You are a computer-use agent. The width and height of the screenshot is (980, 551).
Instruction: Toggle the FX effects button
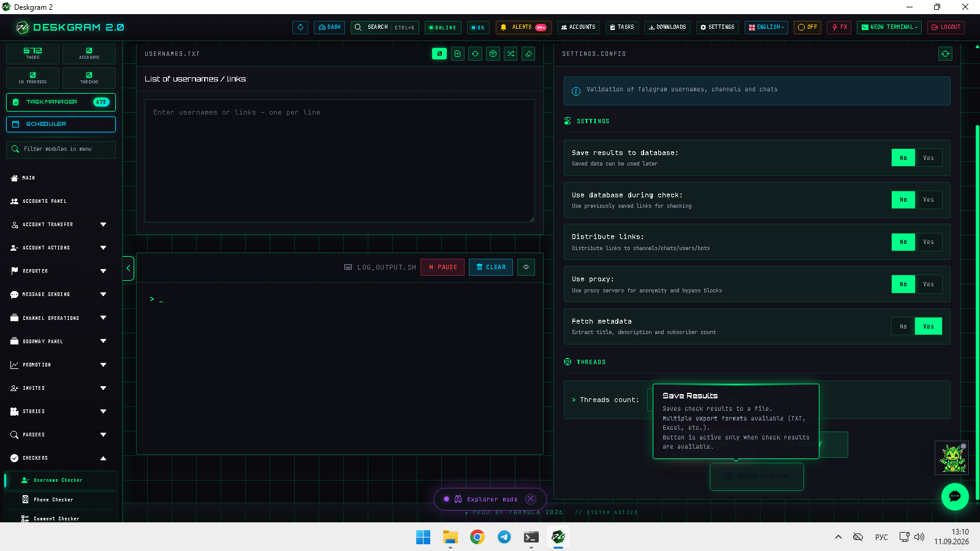839,27
